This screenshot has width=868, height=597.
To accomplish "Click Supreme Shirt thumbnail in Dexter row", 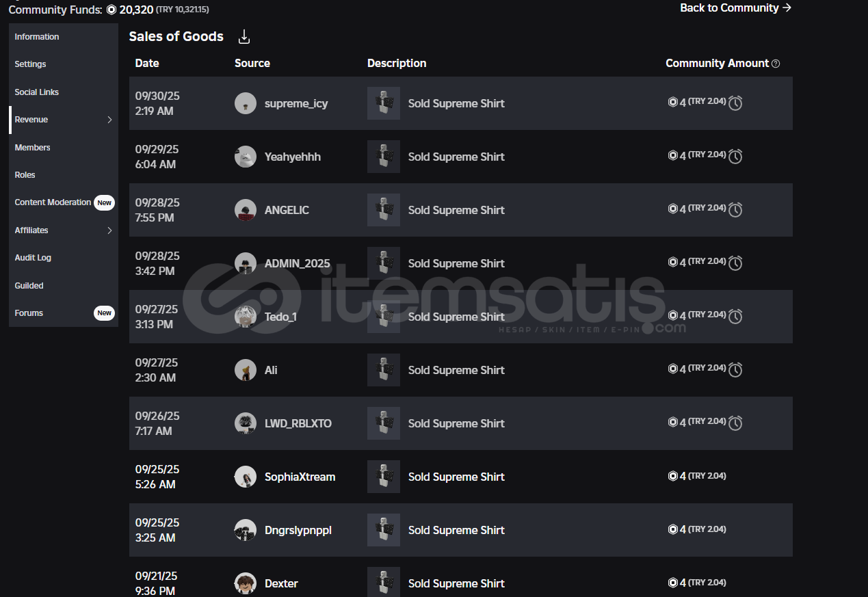I will pos(384,583).
